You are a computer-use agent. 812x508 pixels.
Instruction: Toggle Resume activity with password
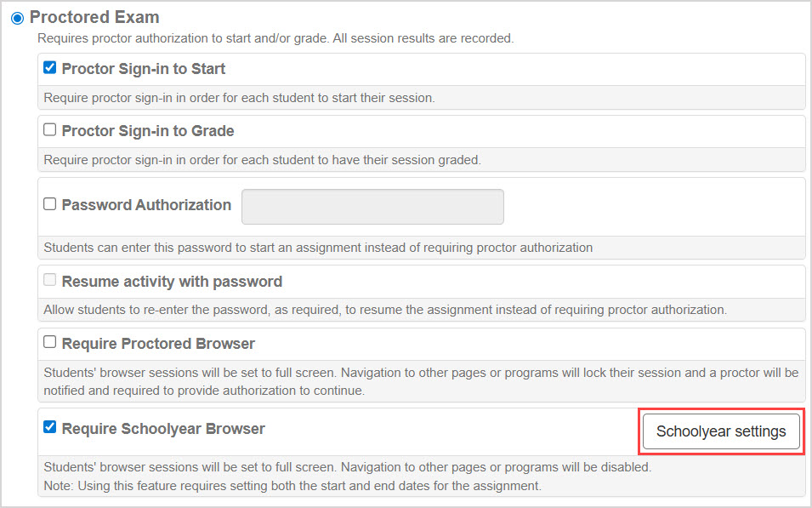click(x=49, y=282)
